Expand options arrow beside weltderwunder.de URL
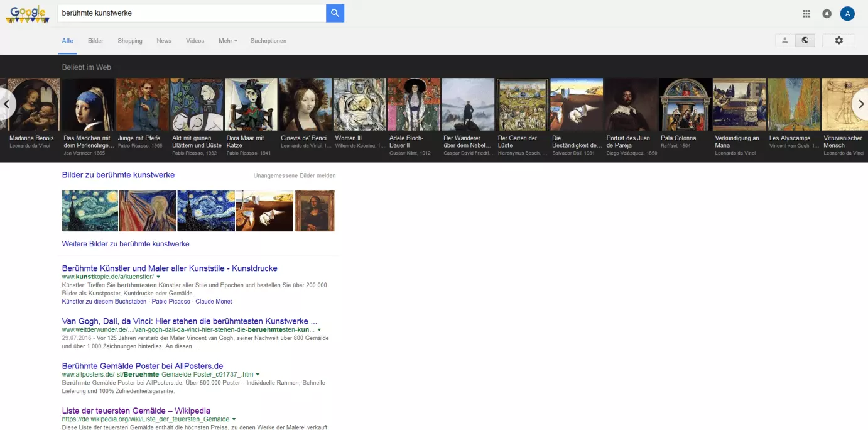The width and height of the screenshot is (868, 430). pyautogui.click(x=319, y=330)
